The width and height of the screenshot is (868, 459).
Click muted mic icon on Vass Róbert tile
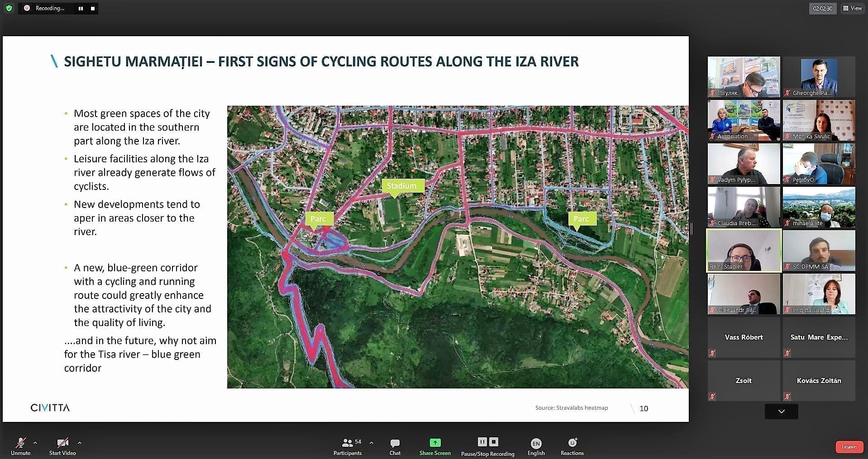click(712, 353)
